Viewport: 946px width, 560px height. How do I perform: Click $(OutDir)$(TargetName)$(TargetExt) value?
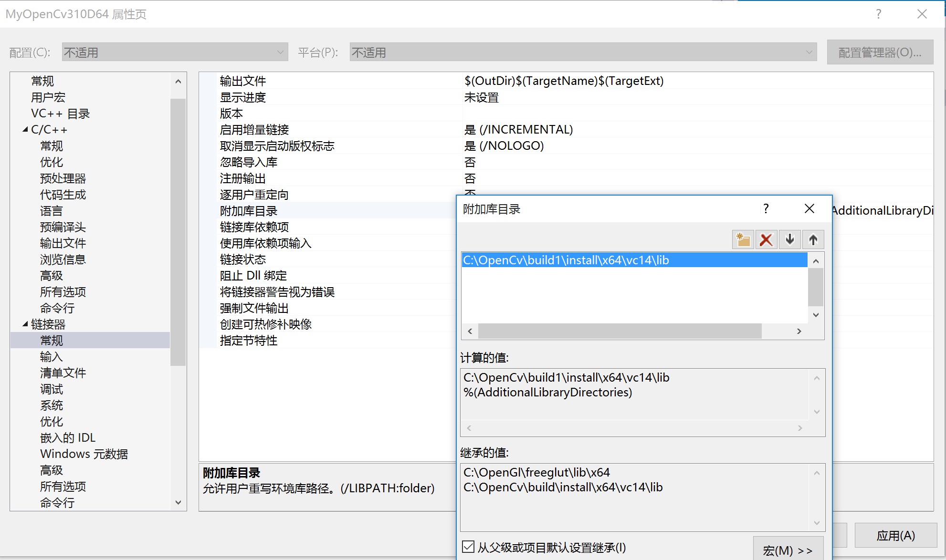(x=564, y=81)
